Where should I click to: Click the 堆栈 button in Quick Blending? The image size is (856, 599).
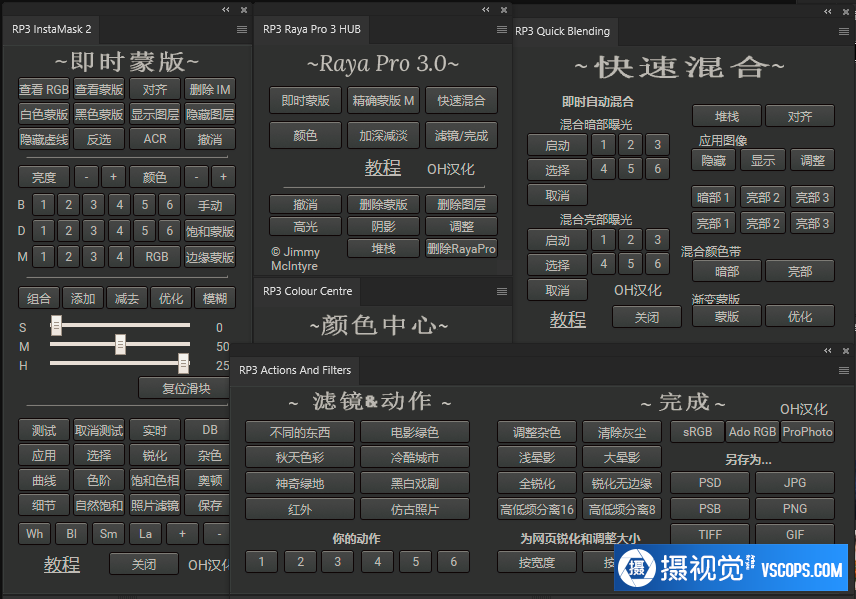pyautogui.click(x=727, y=116)
